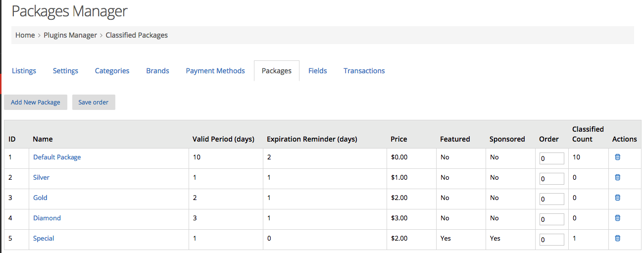The width and height of the screenshot is (644, 253).
Task: Focus the Order field for Silver
Action: [551, 179]
